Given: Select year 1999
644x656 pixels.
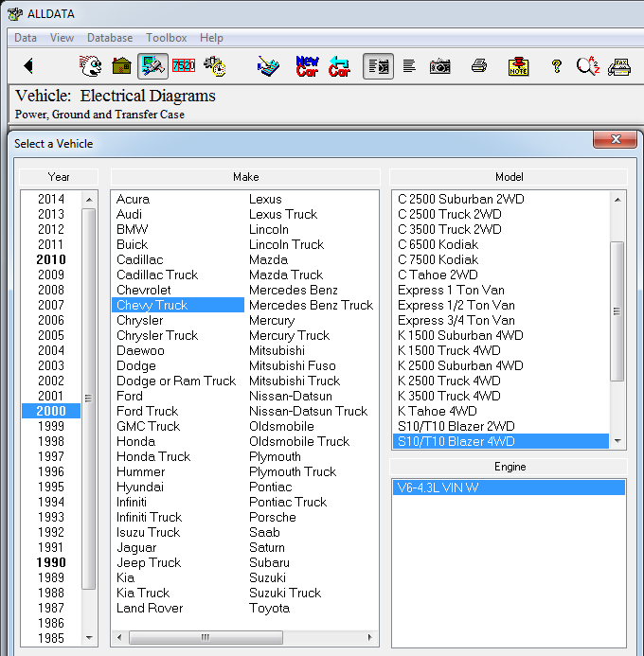Looking at the screenshot, I should pos(51,426).
